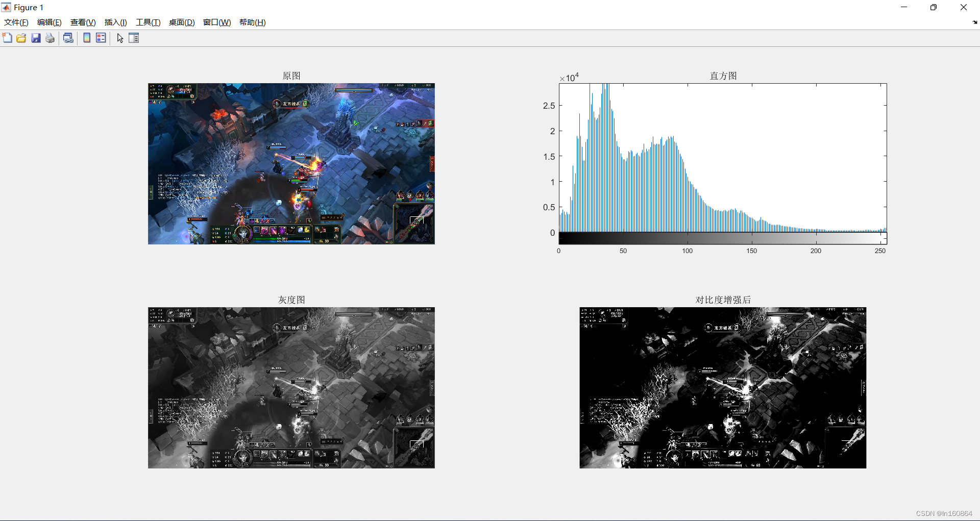Open the 工具(T) menu
Image resolution: width=980 pixels, height=521 pixels.
tap(148, 22)
